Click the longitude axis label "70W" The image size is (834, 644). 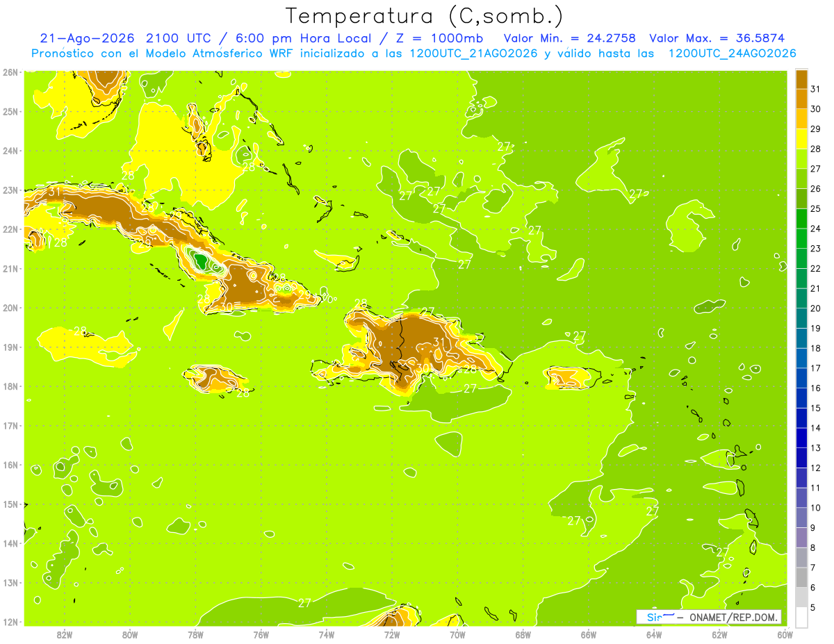[x=457, y=634]
